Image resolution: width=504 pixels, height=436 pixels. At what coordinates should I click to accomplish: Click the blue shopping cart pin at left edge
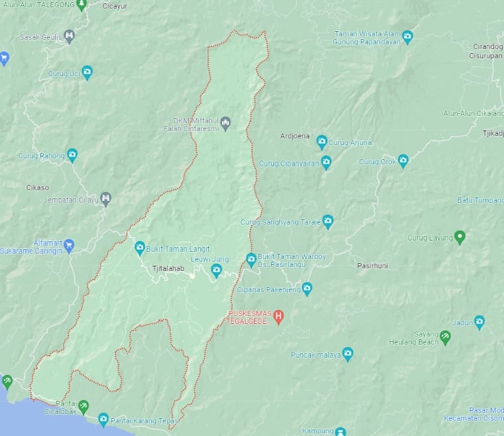pos(3,59)
